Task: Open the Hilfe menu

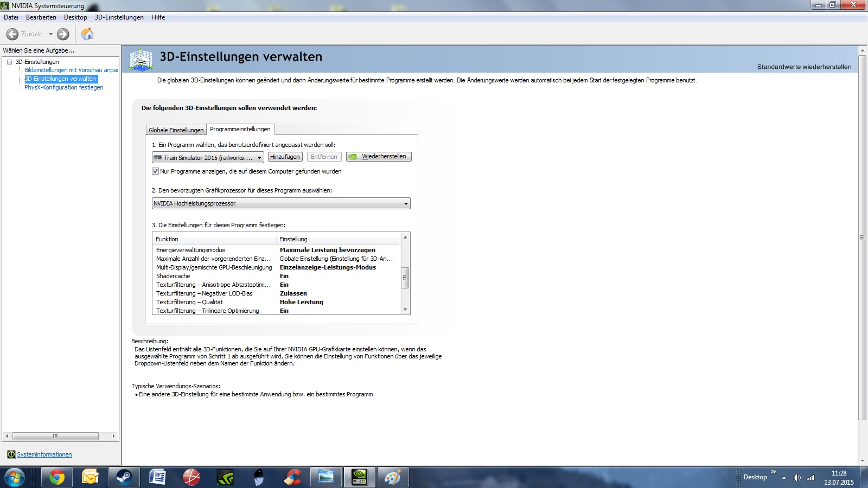Action: pos(158,17)
